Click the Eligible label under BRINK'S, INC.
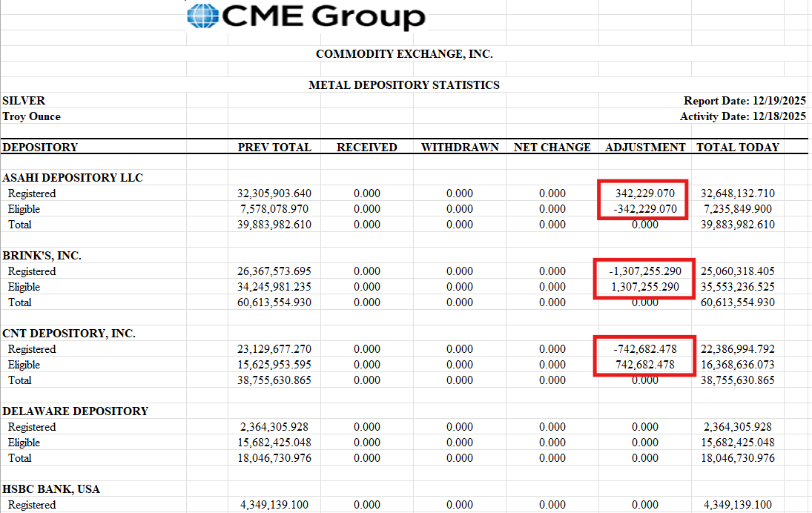Screen dimensions: 812x513 (24, 287)
